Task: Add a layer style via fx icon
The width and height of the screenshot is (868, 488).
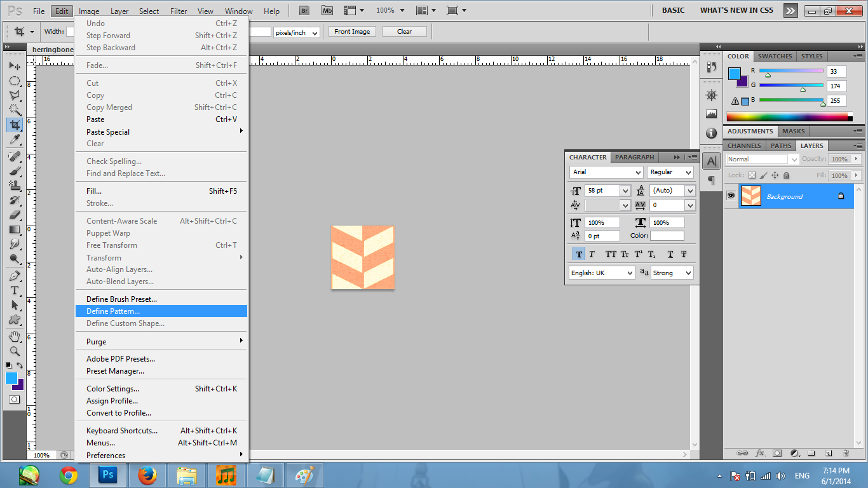Action: tap(760, 453)
